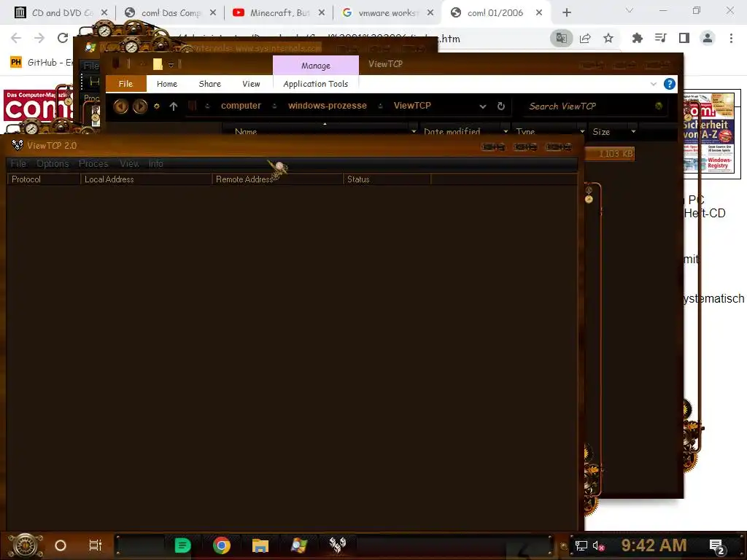
Task: Open recent locations dropdown in Explorer
Action: [x=156, y=106]
